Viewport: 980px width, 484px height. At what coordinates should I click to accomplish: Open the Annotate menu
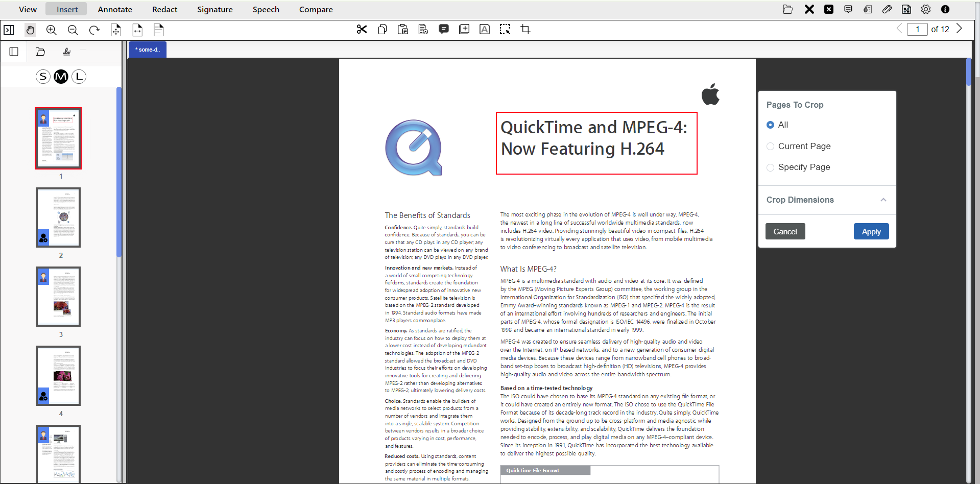115,9
